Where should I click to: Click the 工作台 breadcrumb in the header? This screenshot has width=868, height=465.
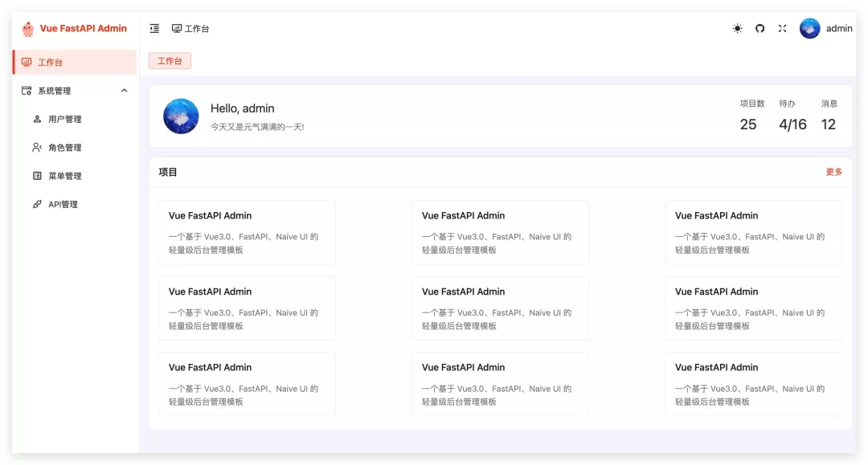tap(190, 29)
